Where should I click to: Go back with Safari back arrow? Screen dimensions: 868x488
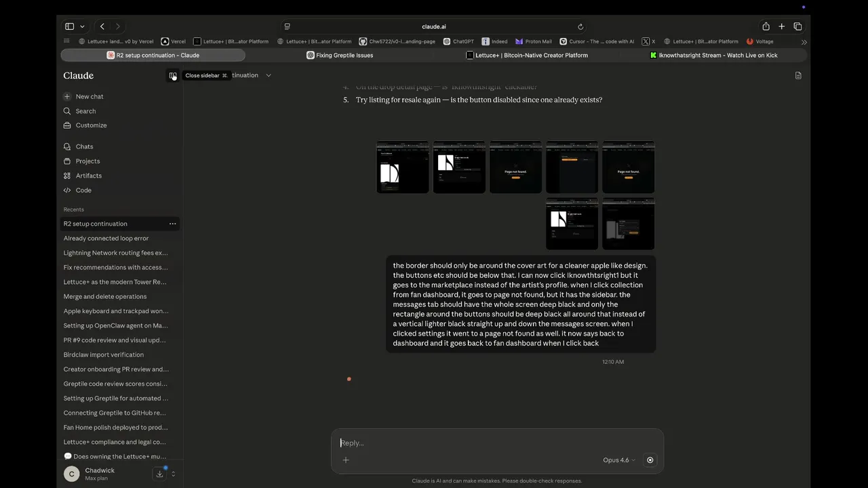click(x=102, y=26)
